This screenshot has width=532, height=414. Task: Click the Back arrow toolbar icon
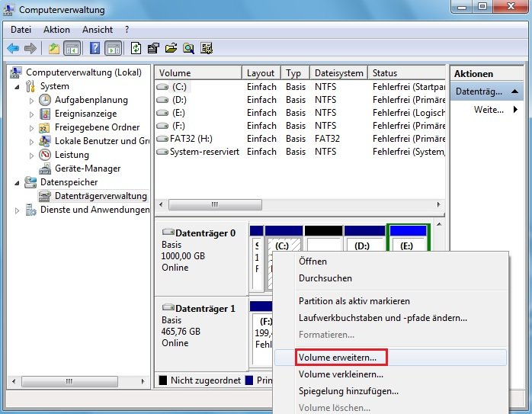click(13, 49)
